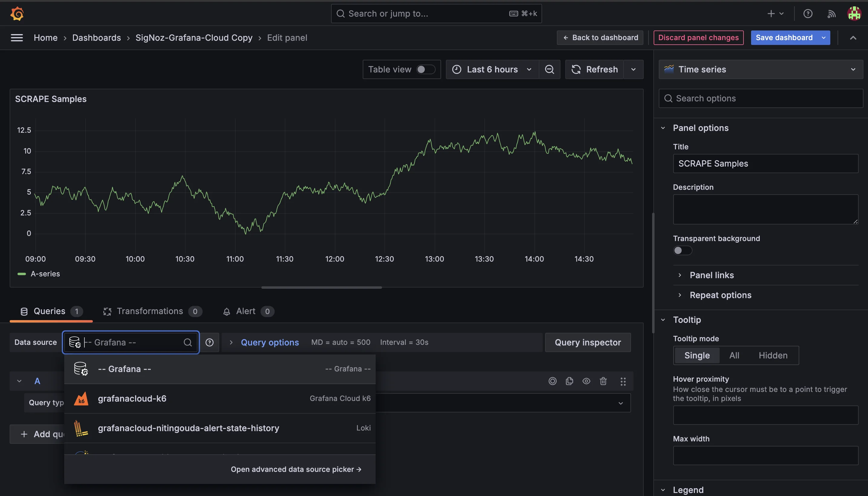Click data source help info icon
This screenshot has width=868, height=496.
click(x=209, y=342)
